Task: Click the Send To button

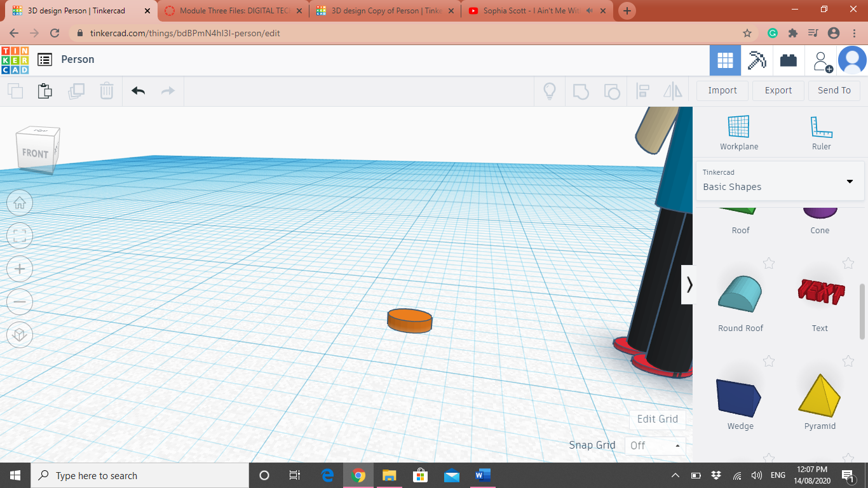Action: pyautogui.click(x=834, y=90)
